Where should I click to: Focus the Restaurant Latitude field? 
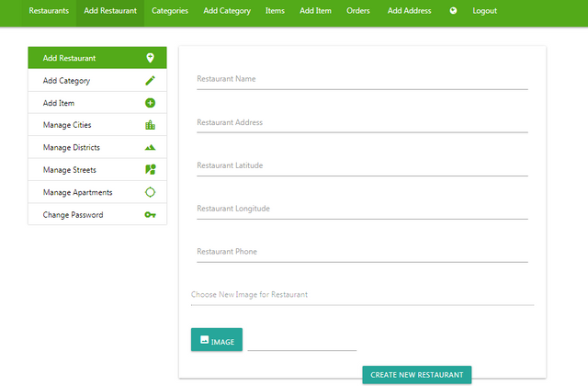click(362, 166)
